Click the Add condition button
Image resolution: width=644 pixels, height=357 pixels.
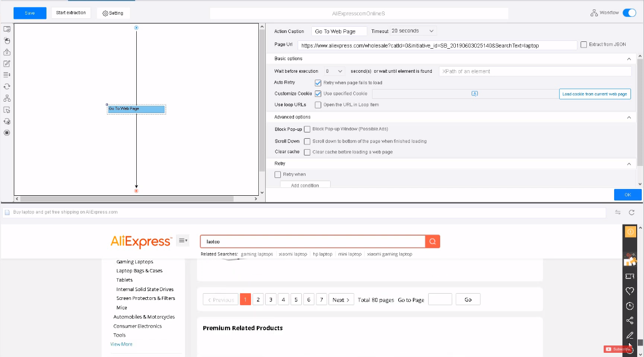click(305, 185)
